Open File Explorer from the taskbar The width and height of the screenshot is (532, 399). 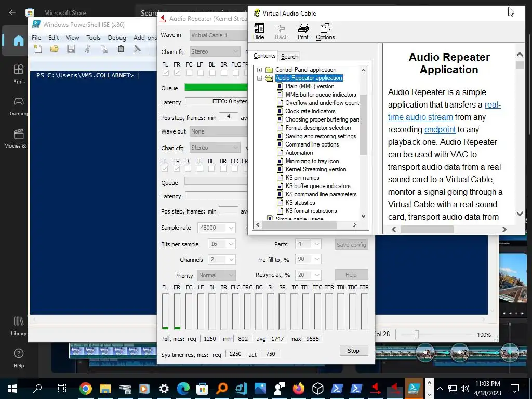[105, 389]
